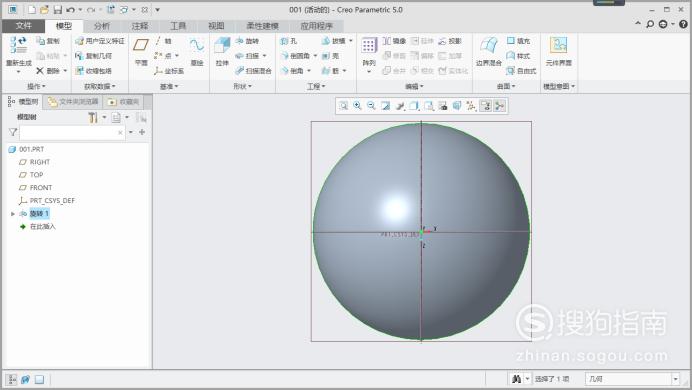
Task: Click the model tree search field
Action: [72, 132]
